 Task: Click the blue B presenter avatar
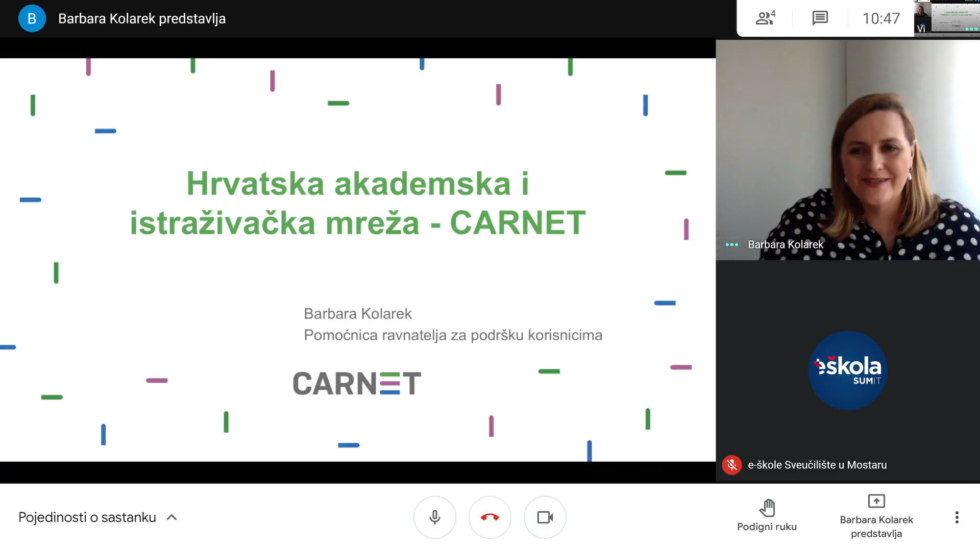pyautogui.click(x=32, y=18)
